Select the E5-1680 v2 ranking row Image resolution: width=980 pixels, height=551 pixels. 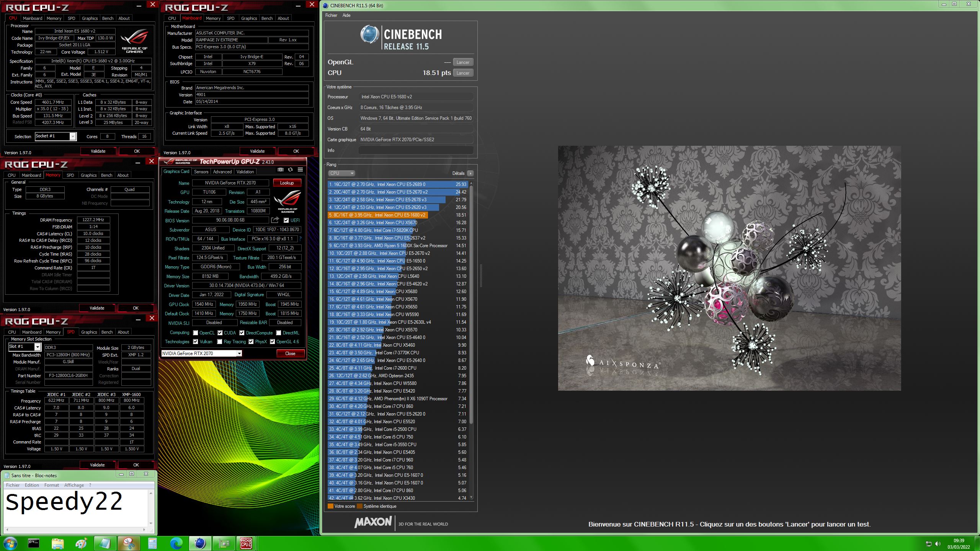[x=397, y=215]
